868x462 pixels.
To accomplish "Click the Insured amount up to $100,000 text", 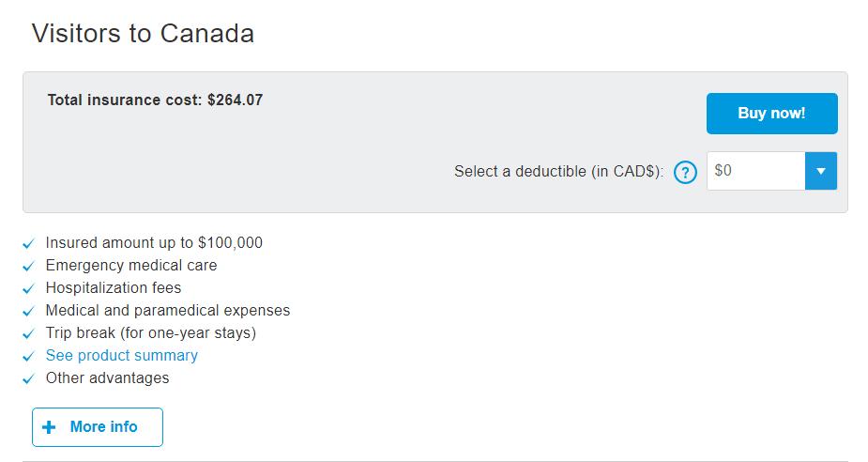I will point(154,243).
